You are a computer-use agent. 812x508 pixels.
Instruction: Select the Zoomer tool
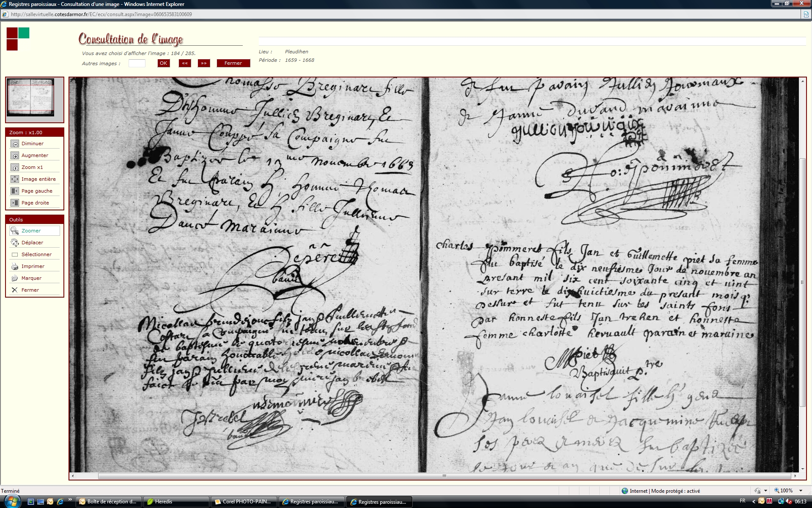[15, 231]
